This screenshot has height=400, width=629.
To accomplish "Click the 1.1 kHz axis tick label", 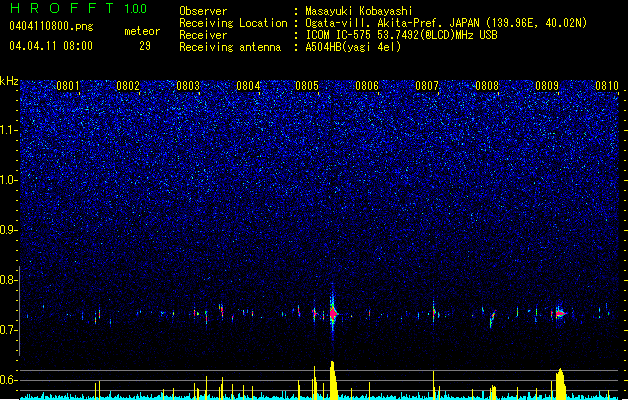I will [9, 130].
